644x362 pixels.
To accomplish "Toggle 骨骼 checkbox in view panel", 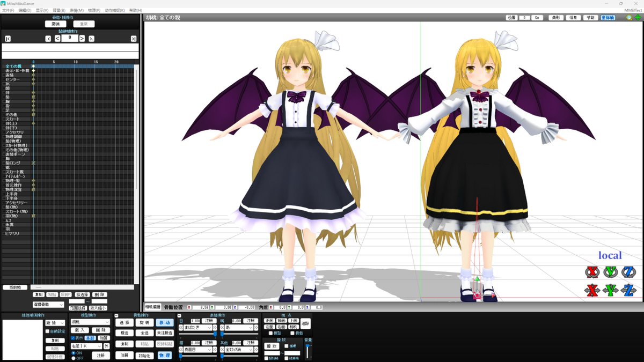I will click(x=293, y=333).
